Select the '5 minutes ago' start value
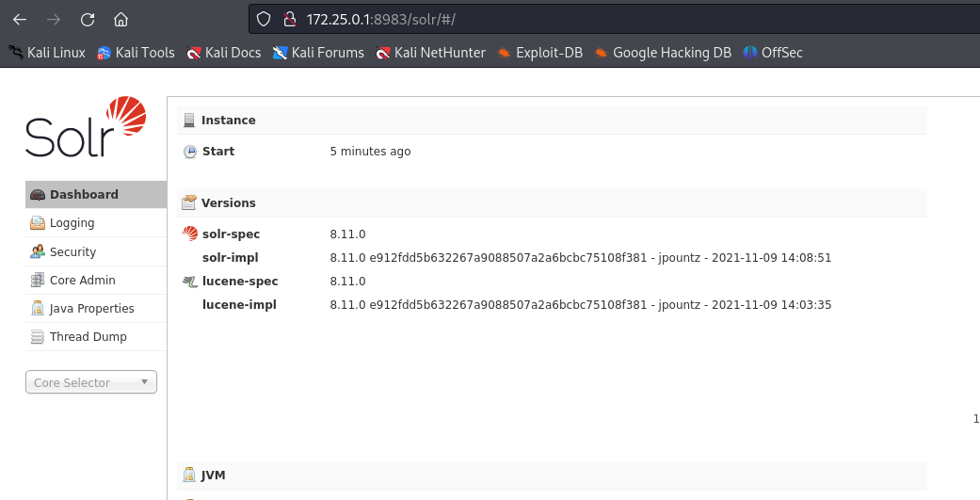Screen dimensions: 980x500 point(370,152)
